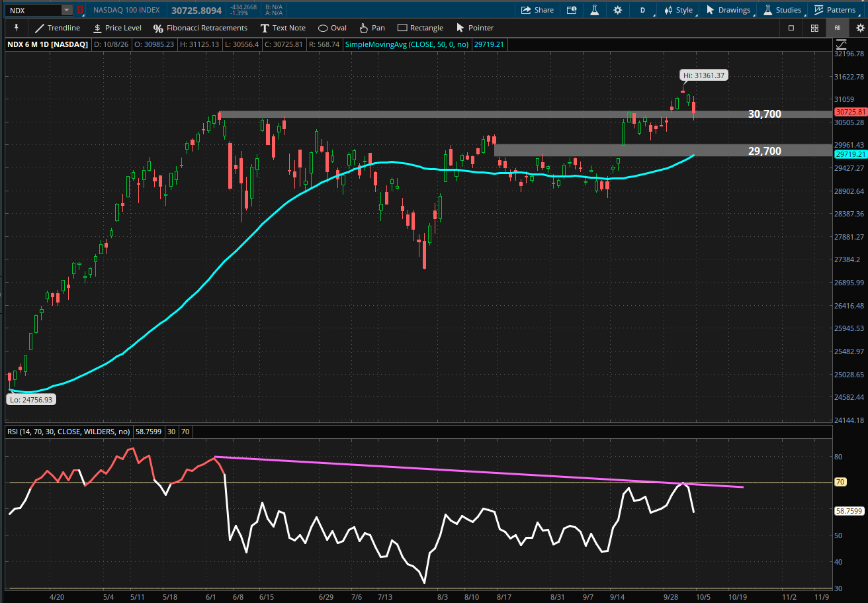Click the 'Hi: 31361.37' price bubble
This screenshot has width=868, height=603.
coord(704,75)
